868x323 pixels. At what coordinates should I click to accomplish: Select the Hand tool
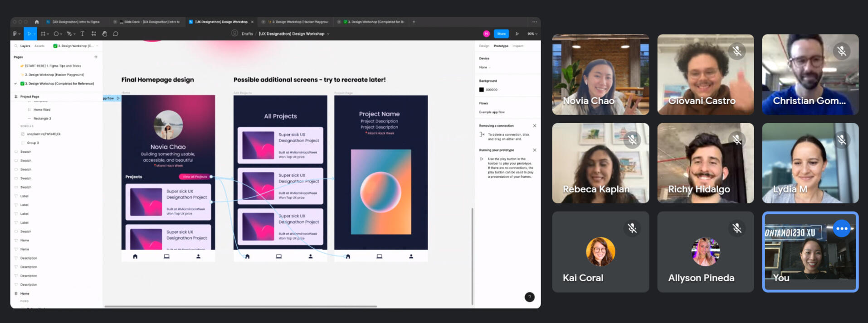(x=105, y=34)
